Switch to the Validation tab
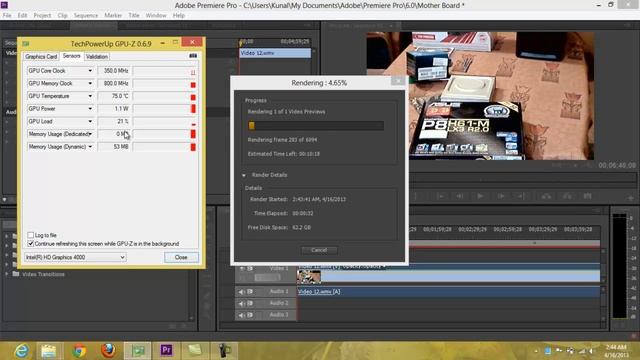 (97, 56)
